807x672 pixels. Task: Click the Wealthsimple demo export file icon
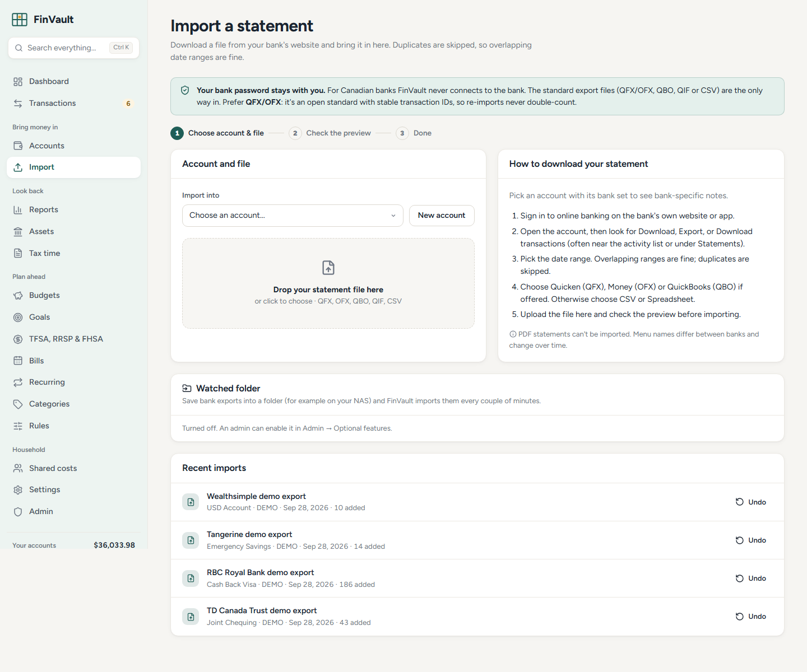click(x=191, y=502)
